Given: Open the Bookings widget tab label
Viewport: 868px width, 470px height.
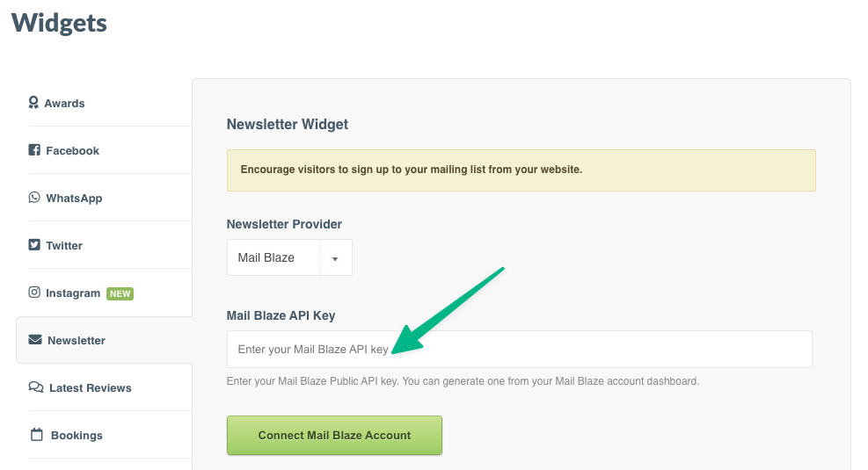Looking at the screenshot, I should (x=77, y=436).
